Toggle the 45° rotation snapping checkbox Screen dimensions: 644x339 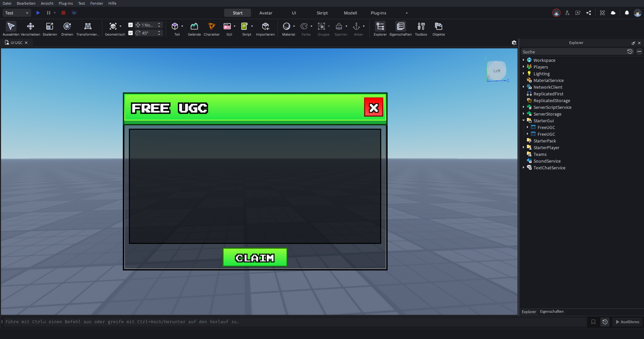pyautogui.click(x=131, y=33)
